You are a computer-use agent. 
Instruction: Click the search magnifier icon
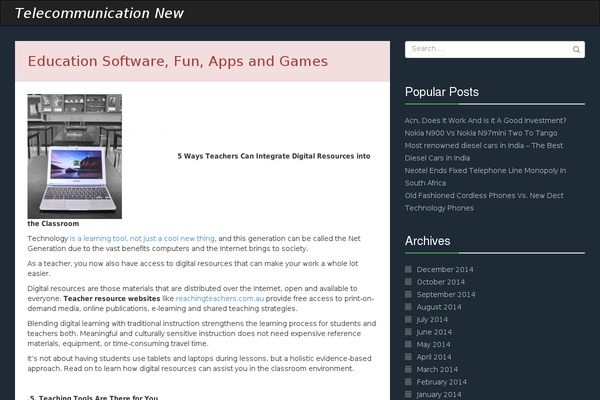click(x=576, y=49)
